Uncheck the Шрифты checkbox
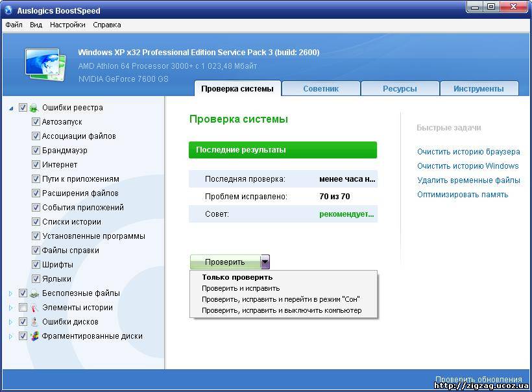 click(x=36, y=264)
